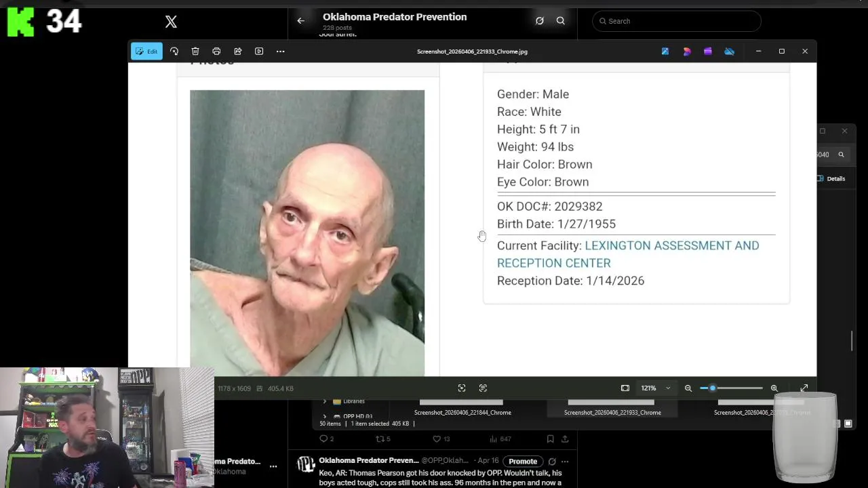Enter fullscreen with the expand arrows icon

click(x=804, y=388)
